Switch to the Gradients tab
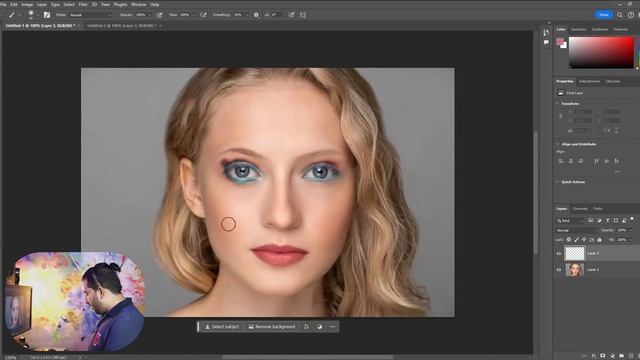 click(x=600, y=29)
